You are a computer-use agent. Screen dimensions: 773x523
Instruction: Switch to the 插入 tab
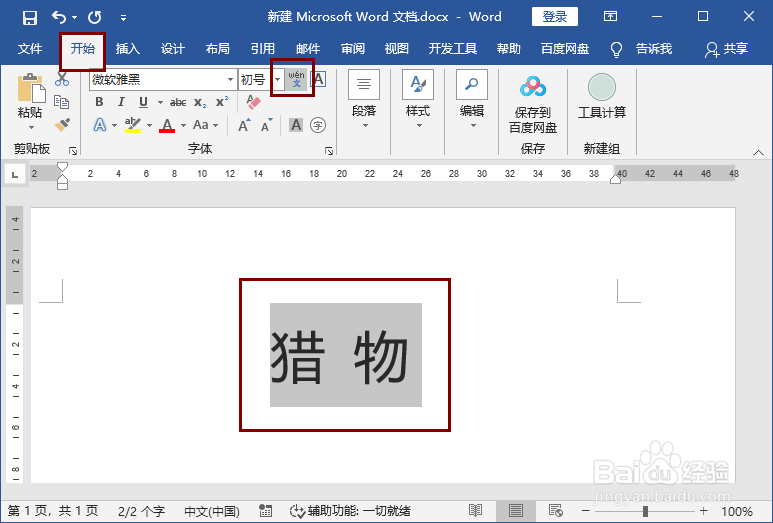tap(128, 49)
